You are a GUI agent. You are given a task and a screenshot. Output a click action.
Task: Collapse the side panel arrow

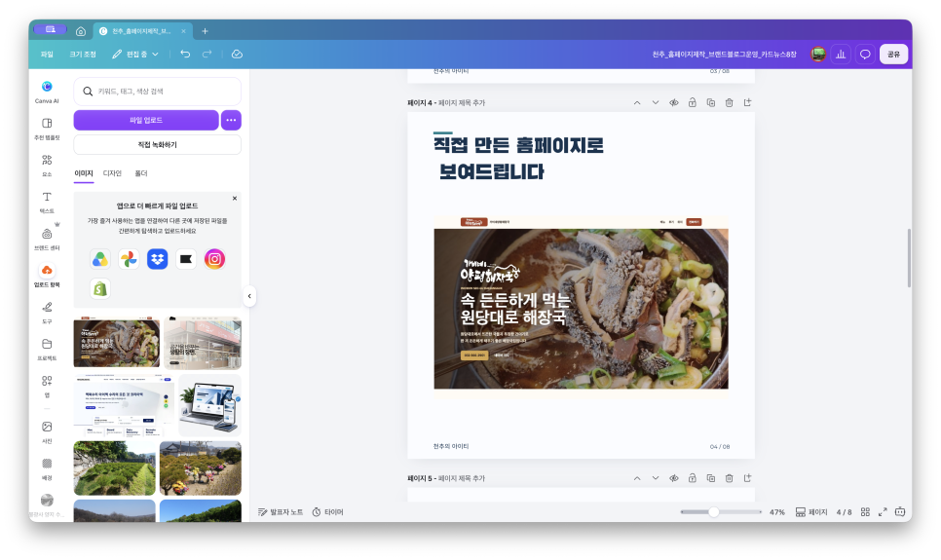pos(249,296)
